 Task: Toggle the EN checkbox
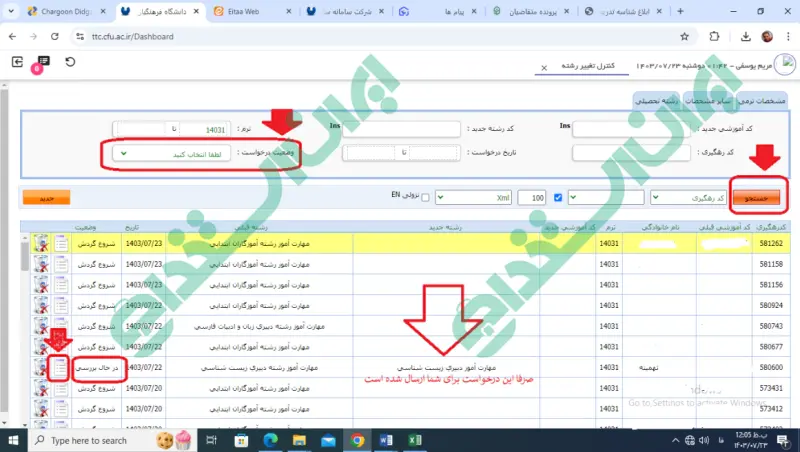(426, 197)
